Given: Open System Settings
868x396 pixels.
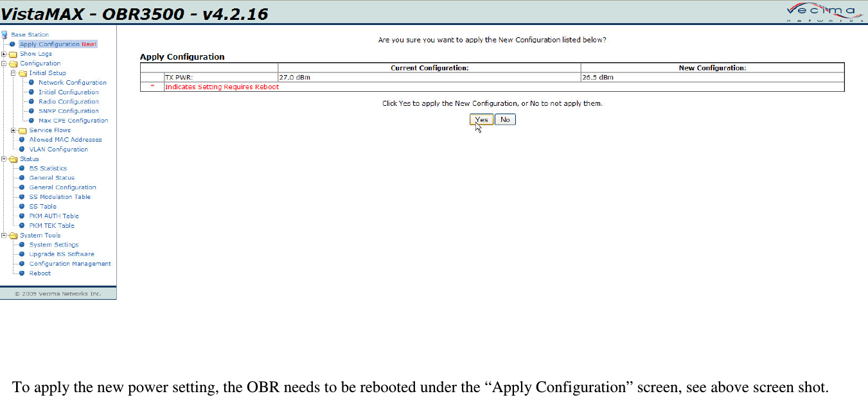Looking at the screenshot, I should pyautogui.click(x=54, y=245).
